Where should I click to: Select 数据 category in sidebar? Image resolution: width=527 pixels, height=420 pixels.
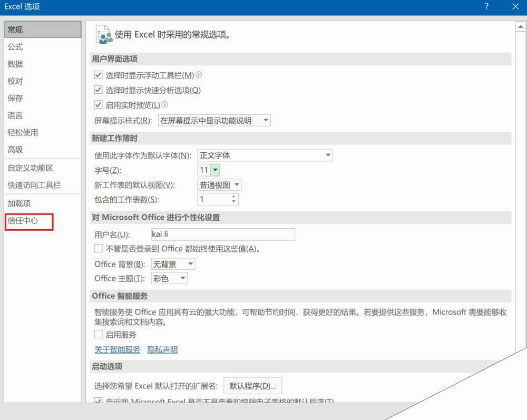point(43,64)
